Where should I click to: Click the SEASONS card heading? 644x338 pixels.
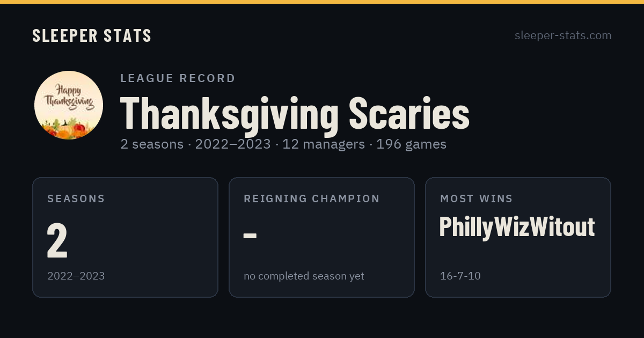pyautogui.click(x=76, y=199)
